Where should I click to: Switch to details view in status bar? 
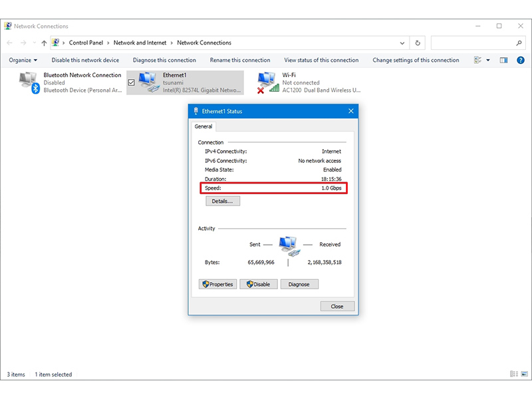513,374
